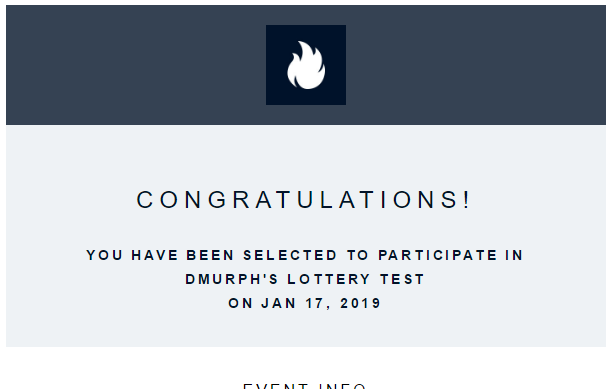This screenshot has height=389, width=610.
Task: Click the word LOTTERY in the event name
Action: tap(329, 279)
